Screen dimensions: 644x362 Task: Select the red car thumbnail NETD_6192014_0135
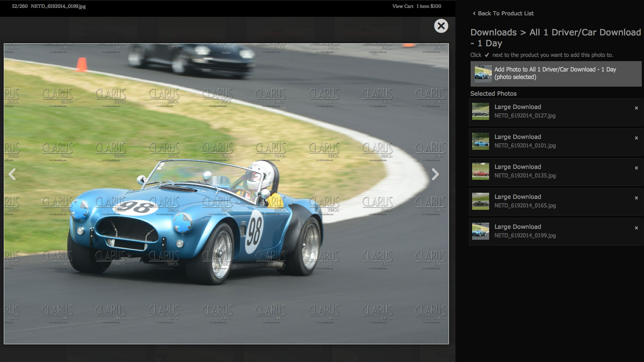pos(480,171)
